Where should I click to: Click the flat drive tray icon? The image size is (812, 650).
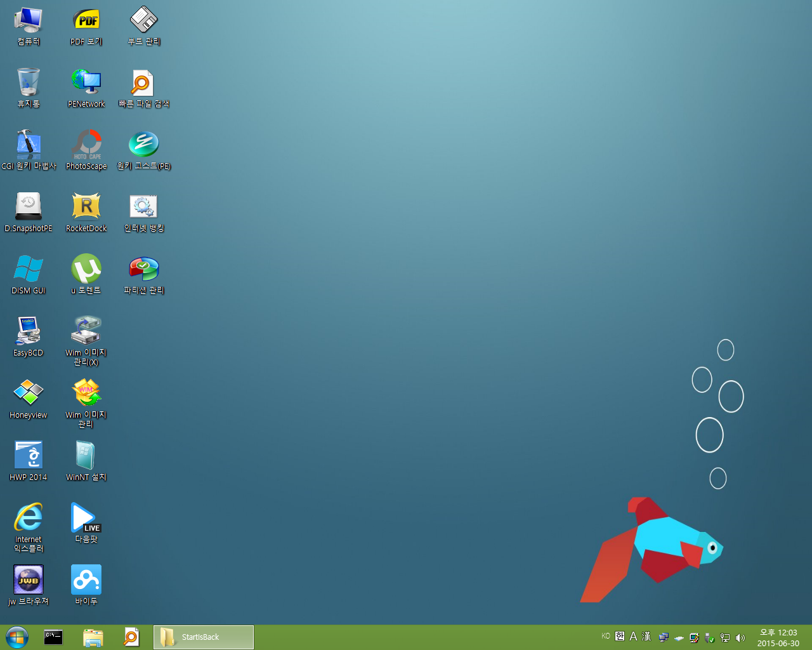[x=679, y=638]
